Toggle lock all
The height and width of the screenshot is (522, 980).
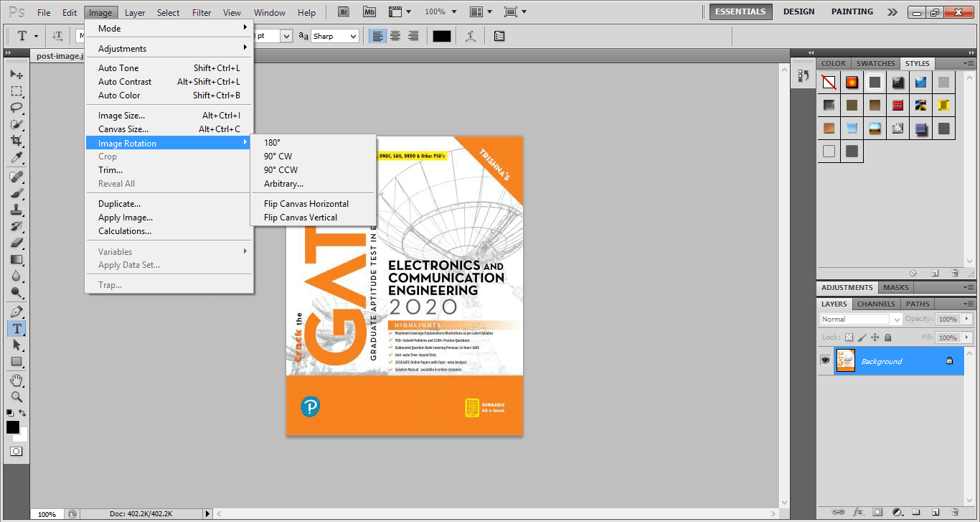point(888,337)
